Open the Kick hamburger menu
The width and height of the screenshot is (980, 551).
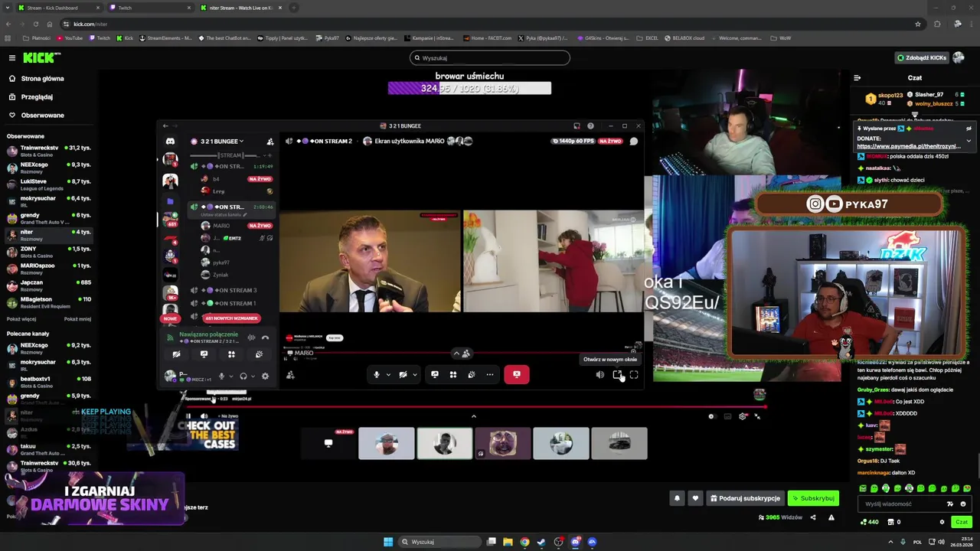pyautogui.click(x=12, y=57)
